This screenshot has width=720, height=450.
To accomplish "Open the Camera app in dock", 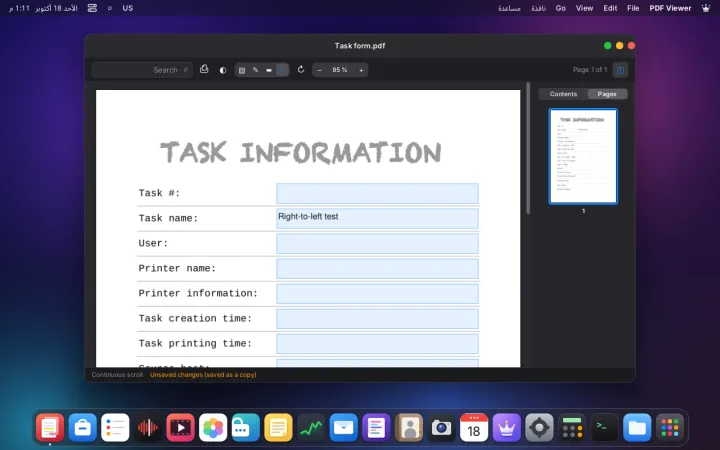I will [x=441, y=428].
